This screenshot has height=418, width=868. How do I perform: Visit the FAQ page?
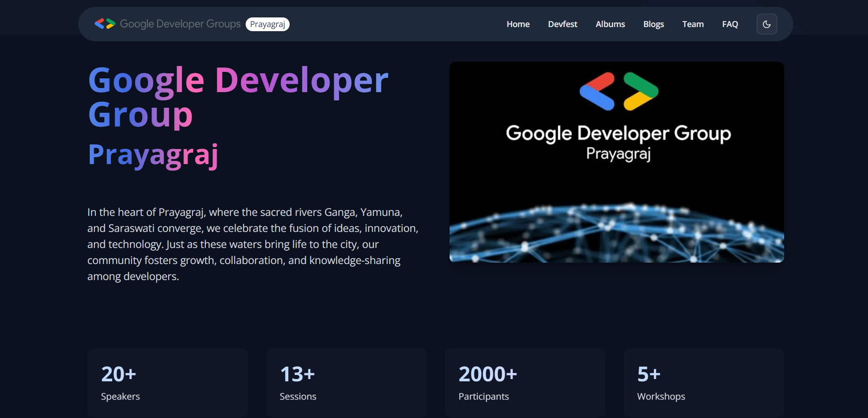tap(730, 24)
